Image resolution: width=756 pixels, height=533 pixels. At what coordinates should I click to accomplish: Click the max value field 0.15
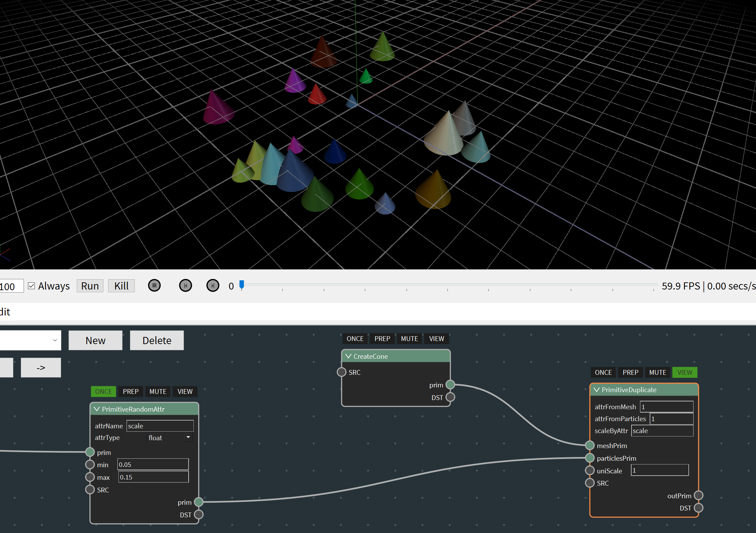(x=154, y=477)
